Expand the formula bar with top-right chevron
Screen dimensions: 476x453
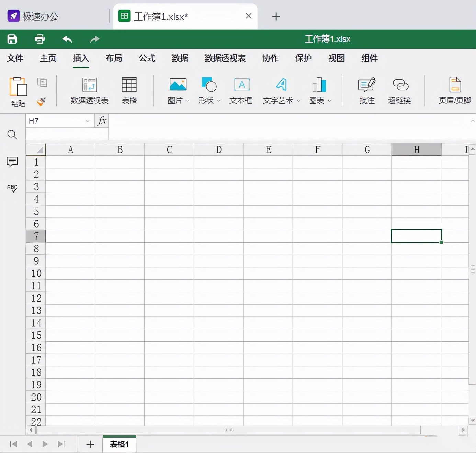(x=473, y=121)
